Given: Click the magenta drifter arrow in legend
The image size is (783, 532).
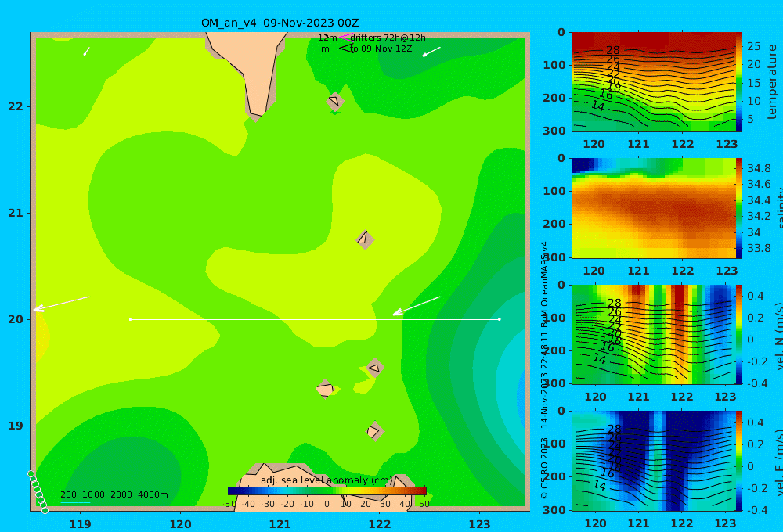Looking at the screenshot, I should click(345, 37).
